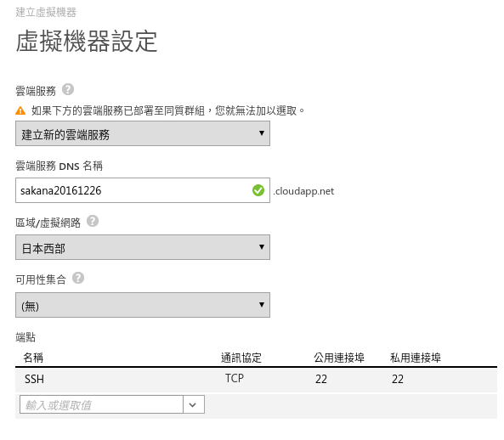Image resolution: width=504 pixels, height=440 pixels.
Task: Click the 建立虛擬機器 breadcrumb text
Action: coord(46,12)
